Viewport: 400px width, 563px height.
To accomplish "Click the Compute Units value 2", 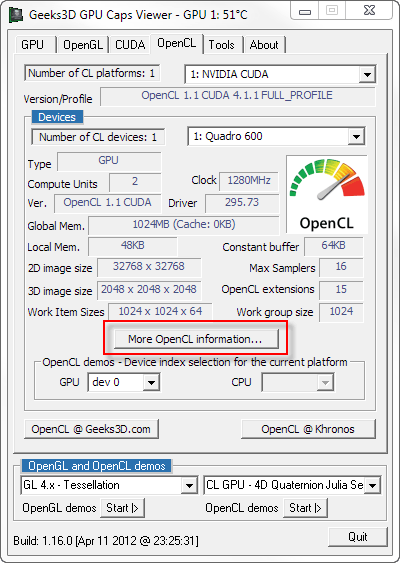I will (135, 182).
